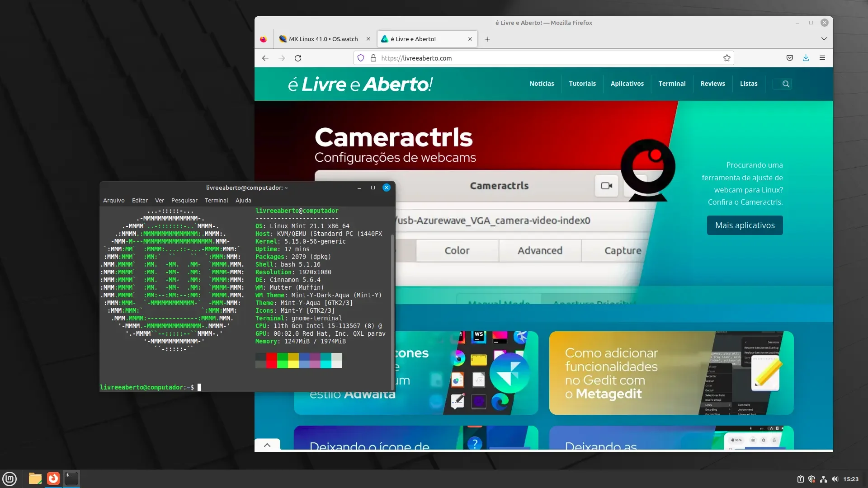Close the MX Linux 41.0 tab

click(x=368, y=39)
